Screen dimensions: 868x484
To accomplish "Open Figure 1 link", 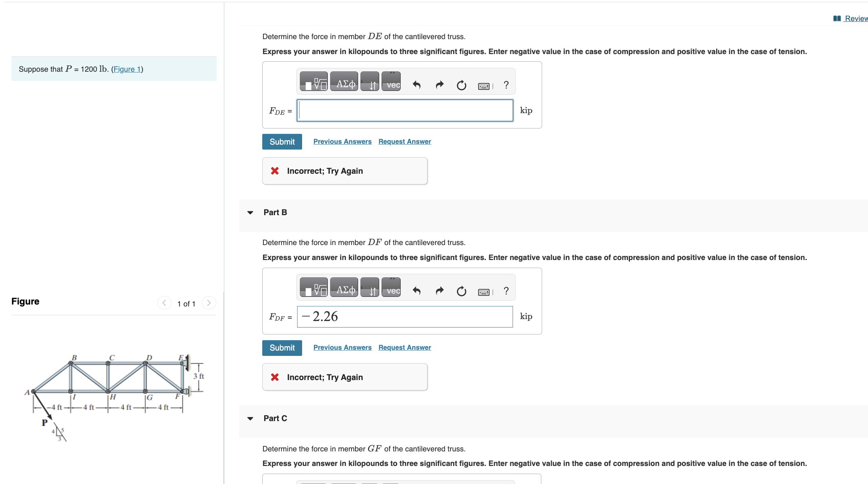I will point(127,69).
